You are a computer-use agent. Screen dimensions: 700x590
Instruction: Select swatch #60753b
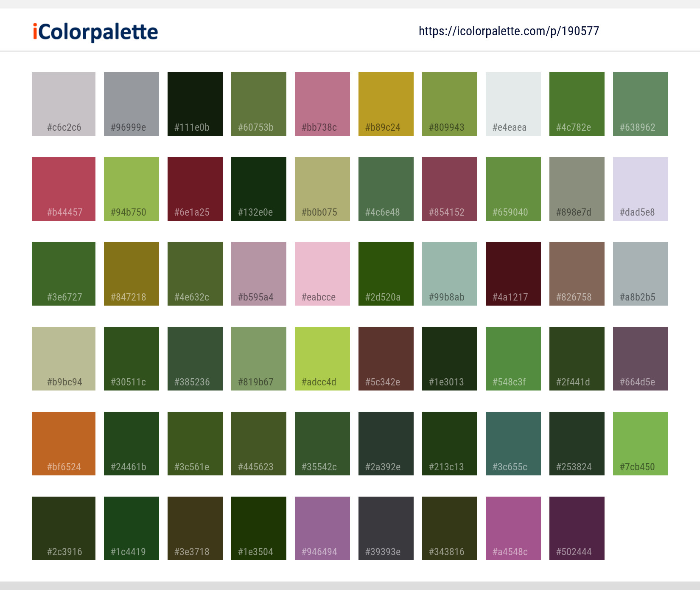[x=259, y=104]
